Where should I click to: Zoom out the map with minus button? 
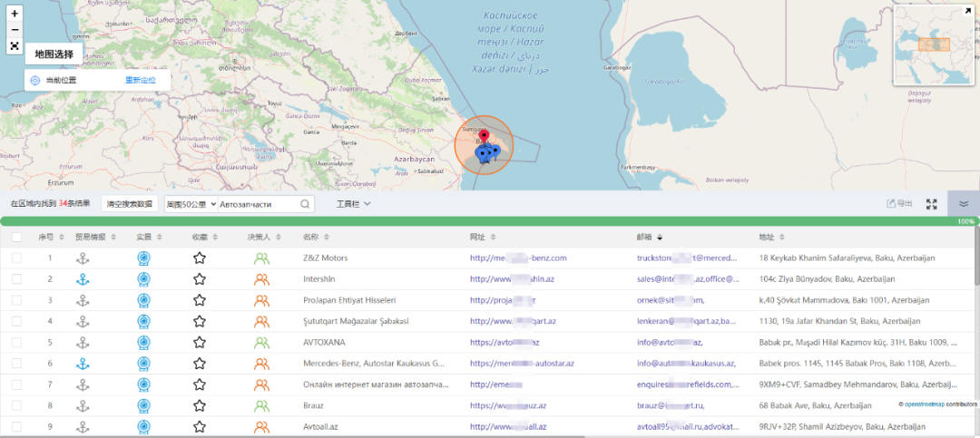point(15,29)
